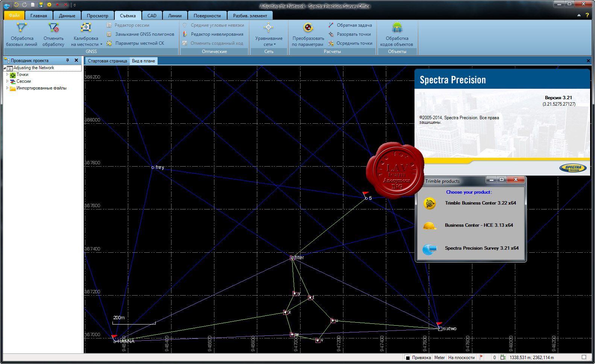Switch to the CAD ribbon tab
Screen dimensions: 595x364
[x=152, y=16]
